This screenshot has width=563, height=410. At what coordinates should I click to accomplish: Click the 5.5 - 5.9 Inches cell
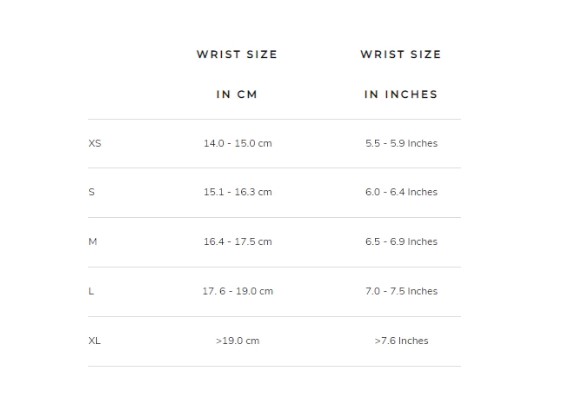coord(401,143)
